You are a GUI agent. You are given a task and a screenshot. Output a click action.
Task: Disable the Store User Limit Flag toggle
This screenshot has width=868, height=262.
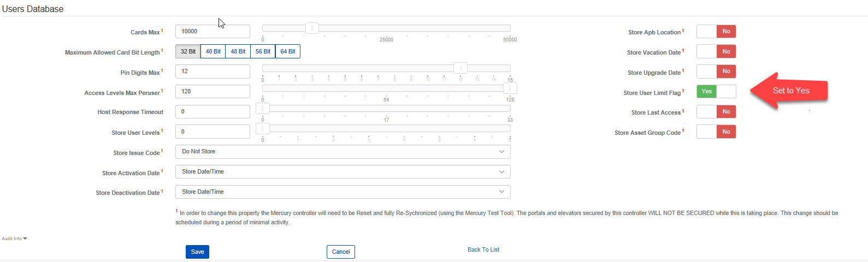pos(716,92)
